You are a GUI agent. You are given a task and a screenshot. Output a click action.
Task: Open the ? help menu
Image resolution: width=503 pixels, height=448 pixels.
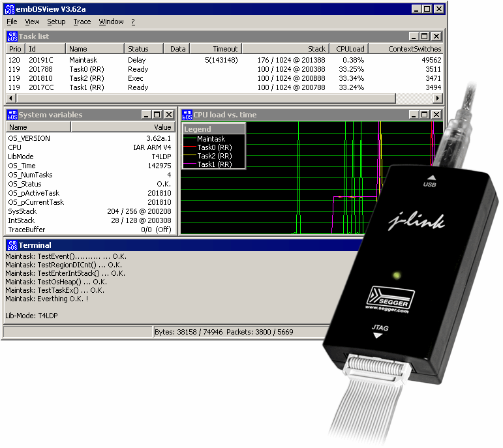(133, 22)
